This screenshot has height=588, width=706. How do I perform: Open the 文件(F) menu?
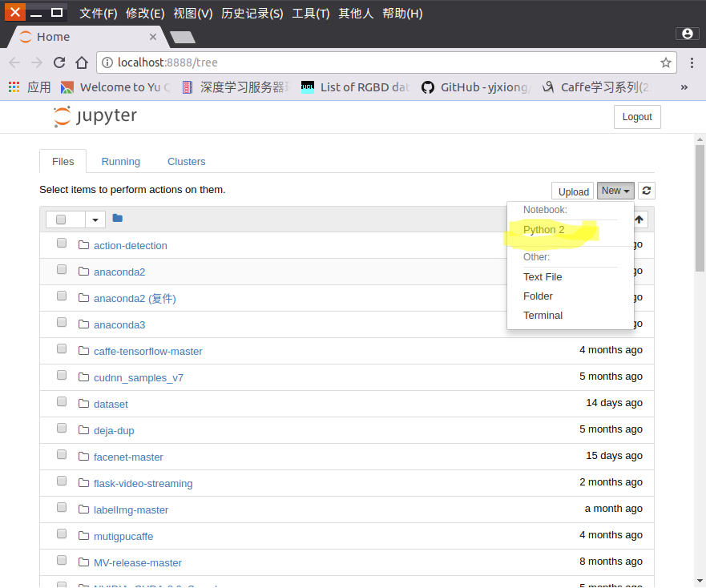coord(98,13)
